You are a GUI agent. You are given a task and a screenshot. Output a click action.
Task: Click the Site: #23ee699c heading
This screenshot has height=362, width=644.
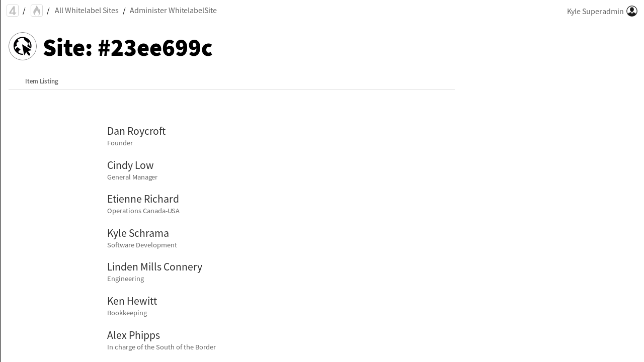tap(128, 48)
